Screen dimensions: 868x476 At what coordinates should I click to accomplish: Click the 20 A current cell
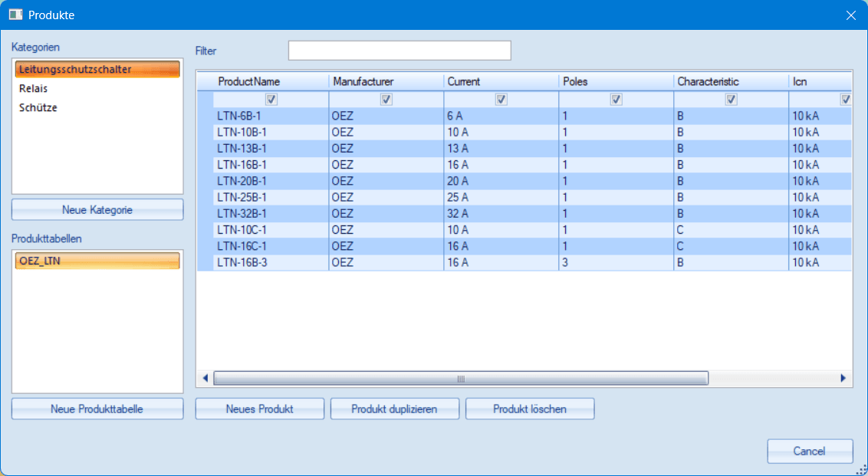[501, 181]
